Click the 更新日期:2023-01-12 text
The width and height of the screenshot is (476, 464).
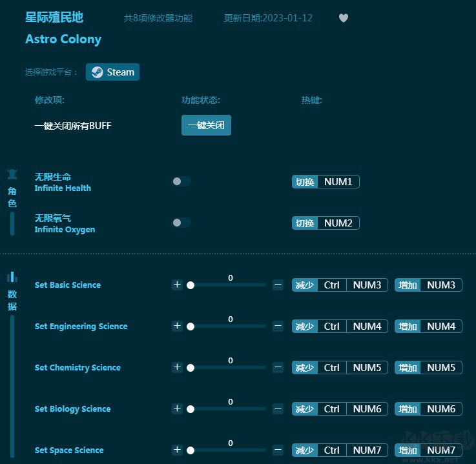(268, 18)
